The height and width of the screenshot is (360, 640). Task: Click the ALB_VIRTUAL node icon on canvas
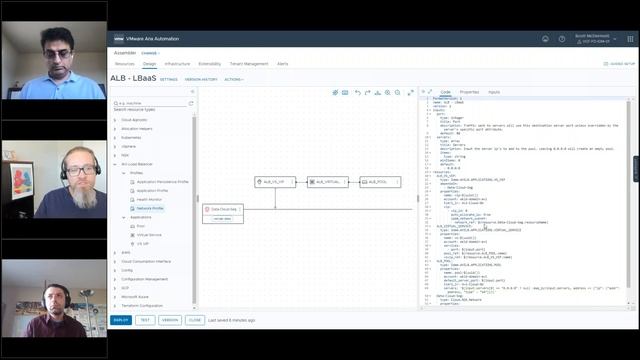312,182
